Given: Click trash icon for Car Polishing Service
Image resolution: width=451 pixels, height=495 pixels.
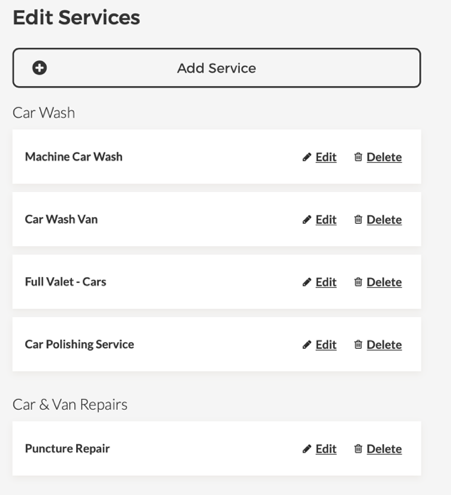Looking at the screenshot, I should pos(358,344).
